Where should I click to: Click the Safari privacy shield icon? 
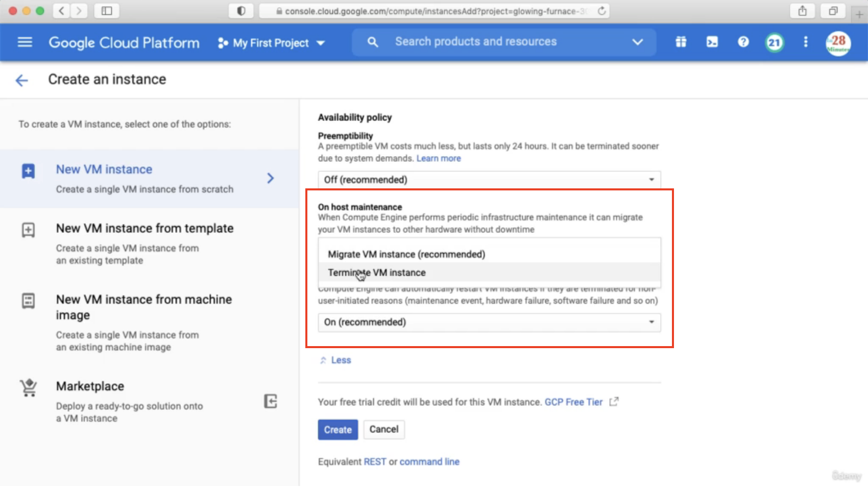click(x=241, y=11)
